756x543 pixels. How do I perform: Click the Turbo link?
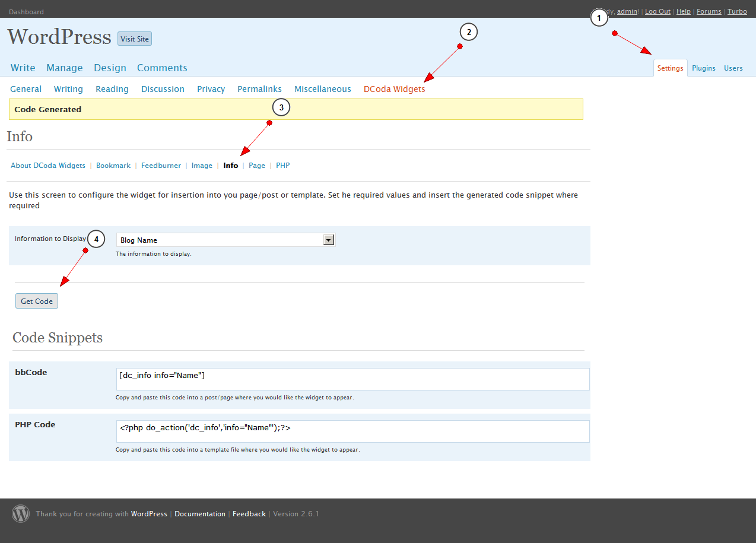tap(737, 11)
